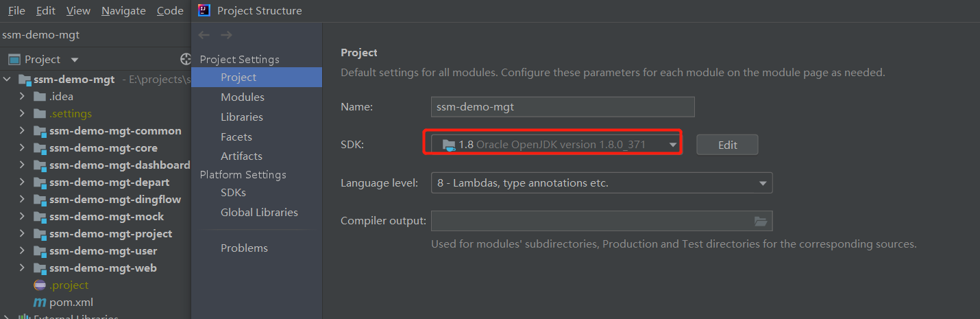Click the browse folder icon for Compiler output
980x319 pixels.
760,221
